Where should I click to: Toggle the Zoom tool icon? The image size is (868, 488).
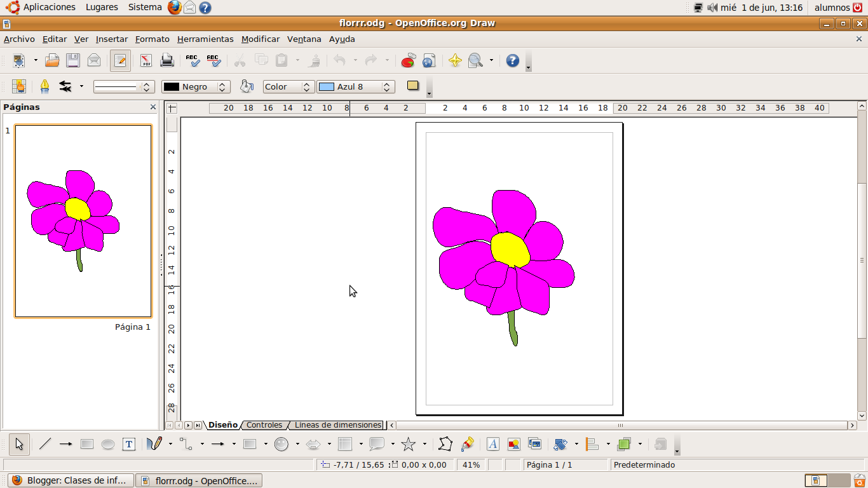pyautogui.click(x=474, y=60)
